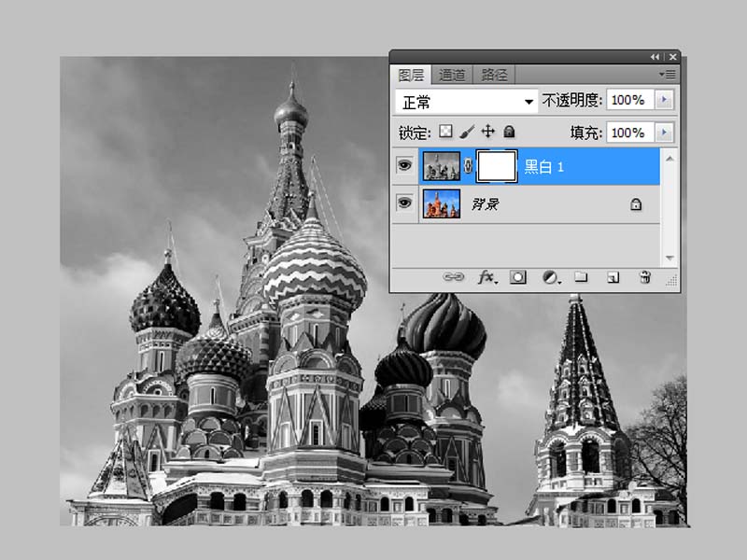
Task: Open the 不透明度 opacity slider arrow
Action: (x=664, y=100)
